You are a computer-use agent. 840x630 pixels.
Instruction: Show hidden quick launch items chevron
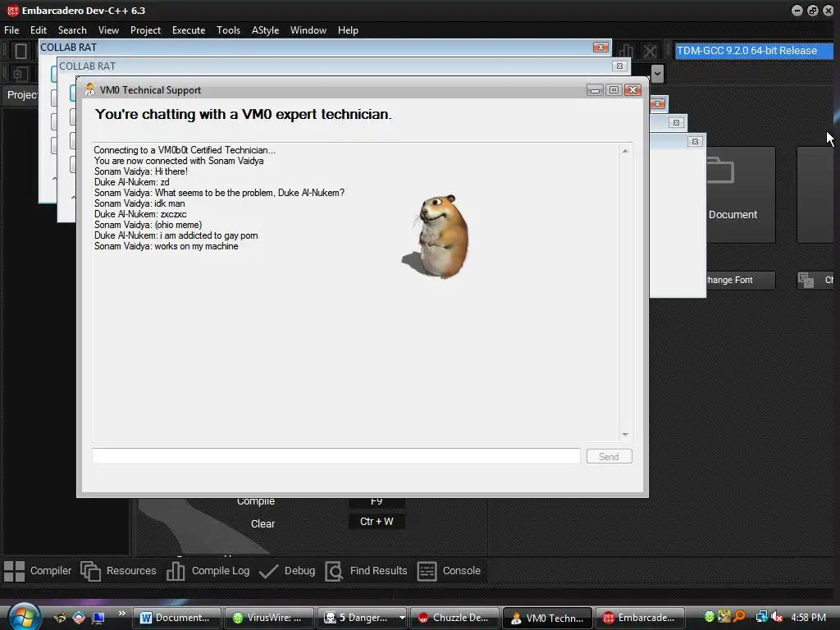click(x=121, y=614)
